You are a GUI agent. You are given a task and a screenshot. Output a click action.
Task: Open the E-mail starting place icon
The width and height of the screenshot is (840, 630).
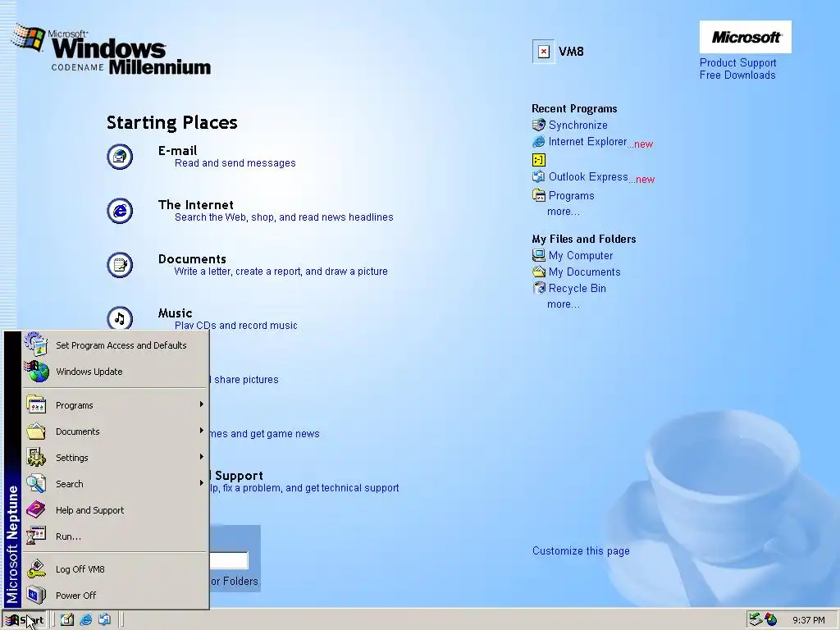tap(120, 157)
